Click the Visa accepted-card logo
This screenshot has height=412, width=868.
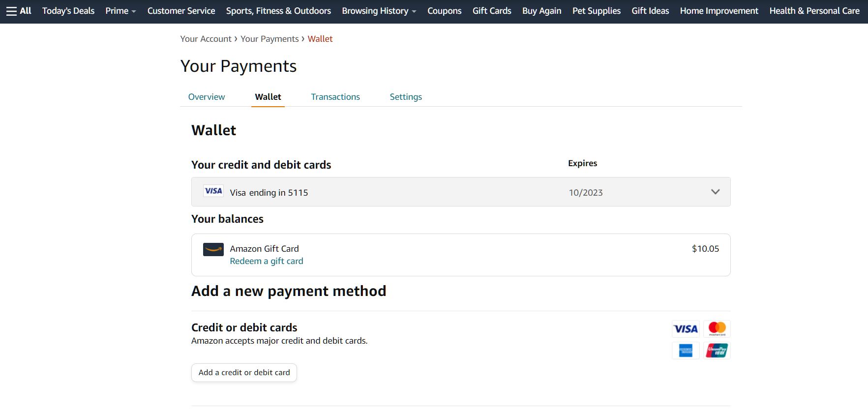pyautogui.click(x=686, y=329)
